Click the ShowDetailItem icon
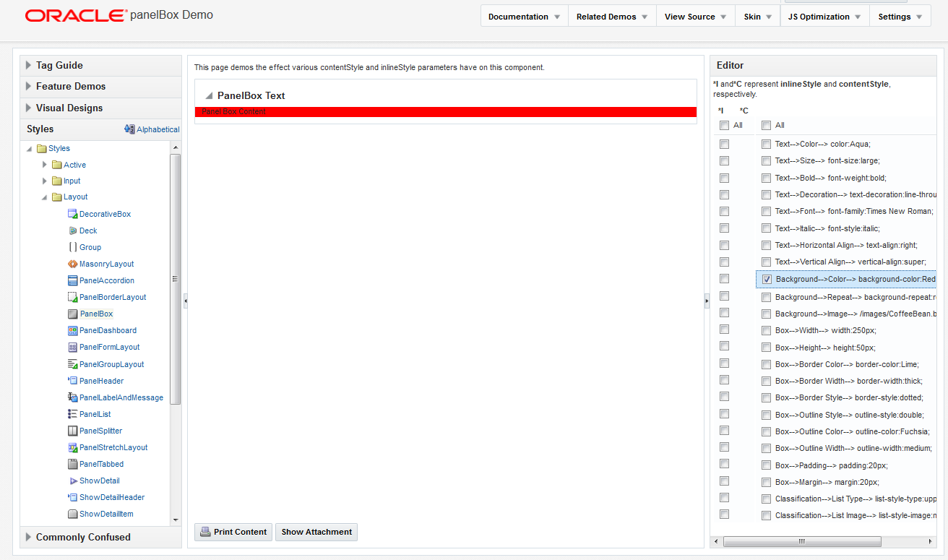 [x=72, y=514]
